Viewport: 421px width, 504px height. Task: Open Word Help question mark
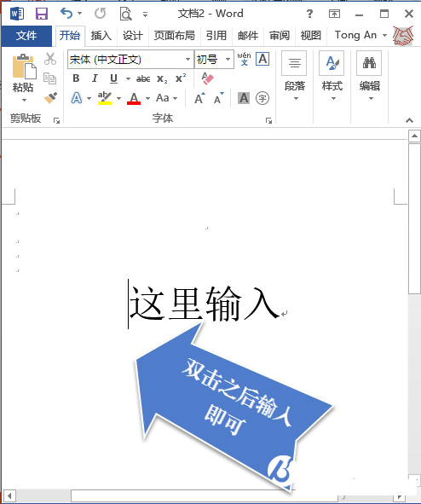point(309,14)
